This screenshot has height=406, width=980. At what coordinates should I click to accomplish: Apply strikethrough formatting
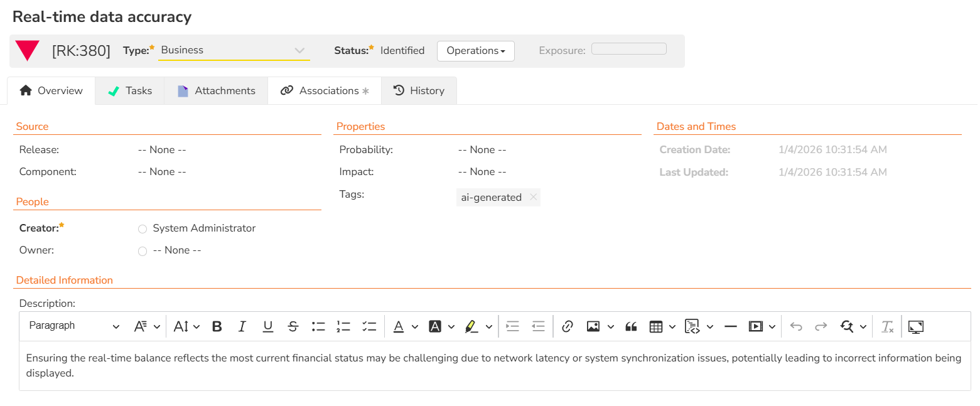[293, 326]
